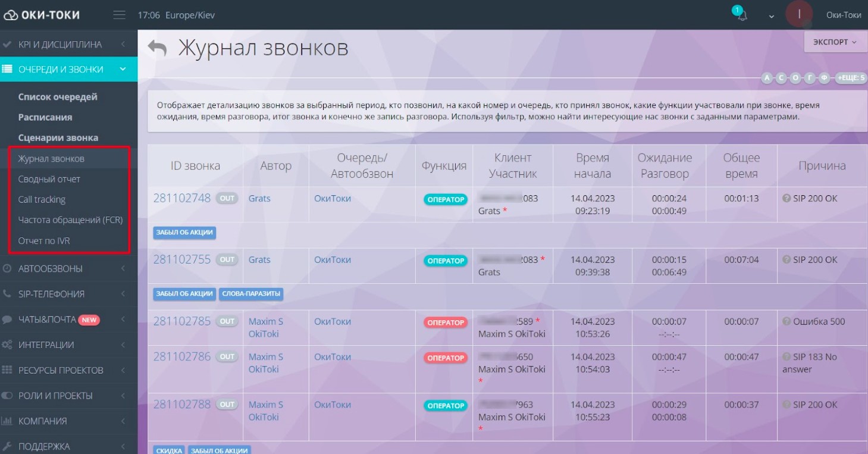This screenshot has width=868, height=454.
Task: Select the 'А' filter circle
Action: pos(767,78)
